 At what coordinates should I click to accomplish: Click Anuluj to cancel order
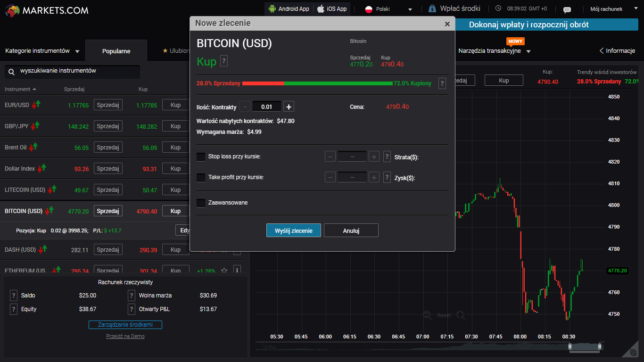tap(351, 230)
